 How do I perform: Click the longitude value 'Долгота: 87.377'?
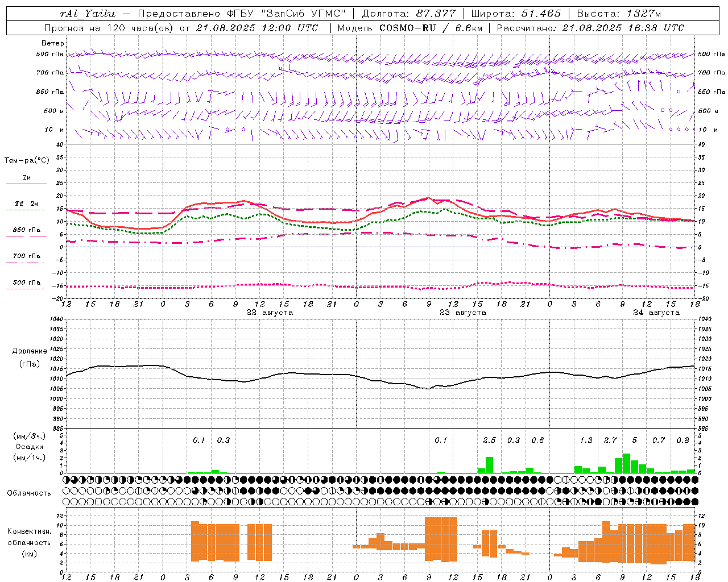tap(409, 14)
